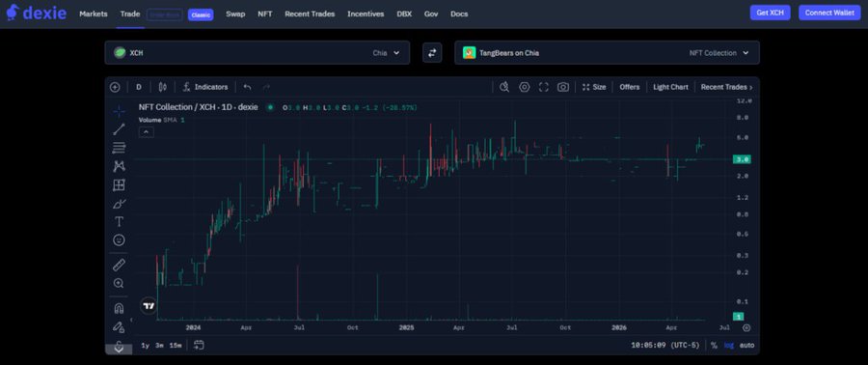Click the Get XCH button
The height and width of the screenshot is (365, 868).
click(770, 13)
